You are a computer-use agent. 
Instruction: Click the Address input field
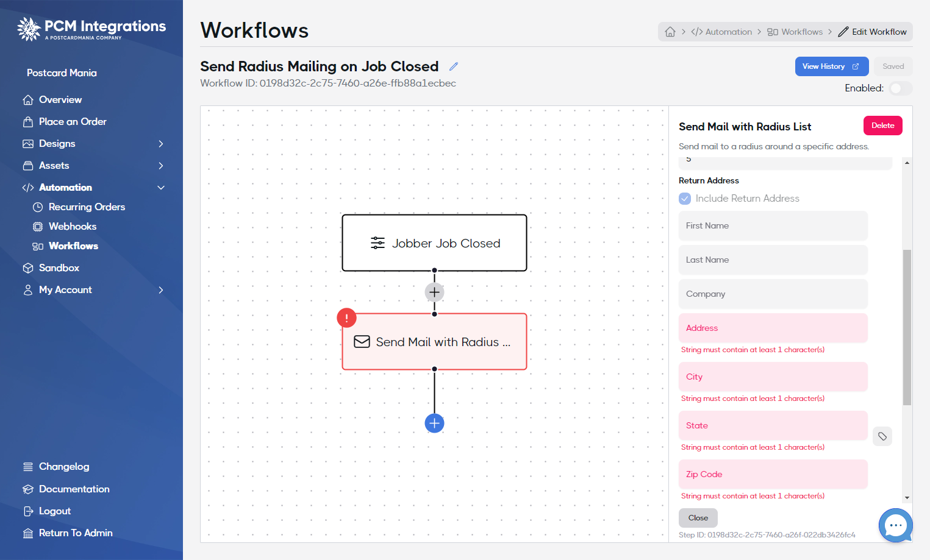coord(773,328)
